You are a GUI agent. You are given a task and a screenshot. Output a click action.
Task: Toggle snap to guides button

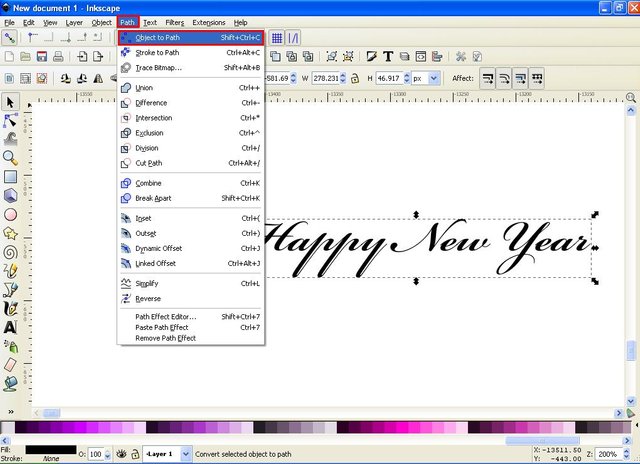(293, 38)
